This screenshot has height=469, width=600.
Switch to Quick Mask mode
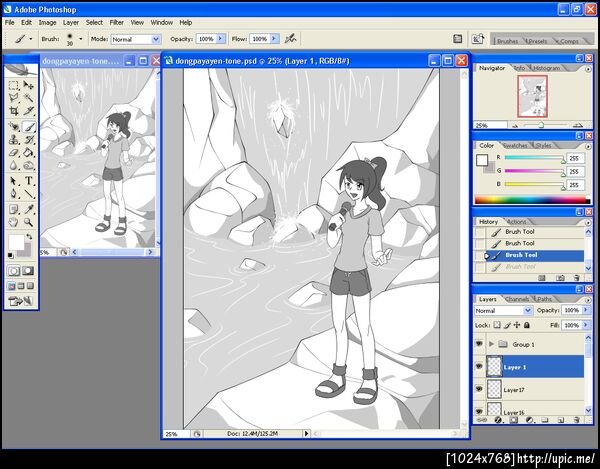pyautogui.click(x=28, y=271)
